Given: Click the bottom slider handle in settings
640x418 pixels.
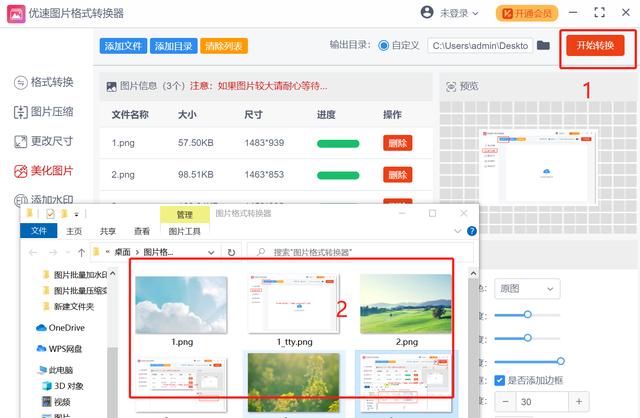Looking at the screenshot, I should click(560, 361).
